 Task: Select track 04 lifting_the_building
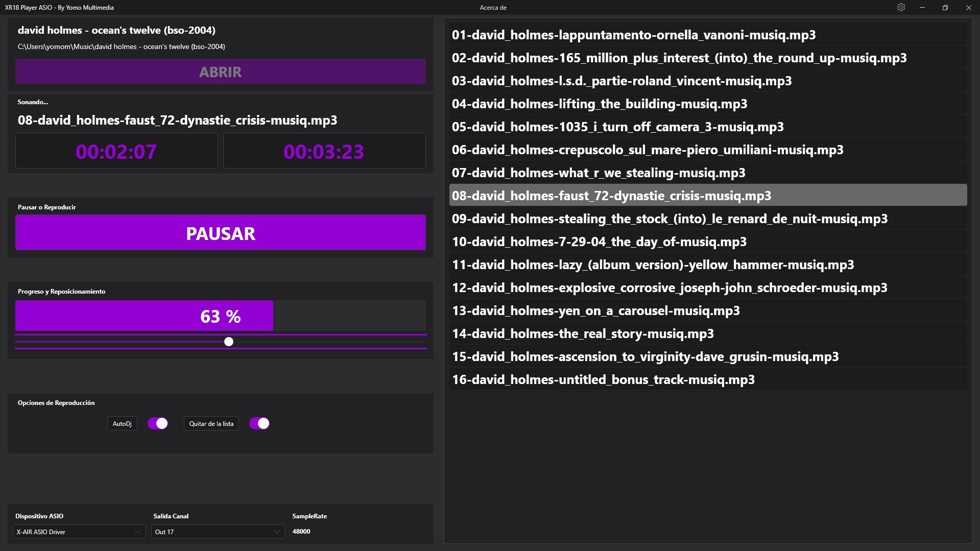click(x=599, y=104)
